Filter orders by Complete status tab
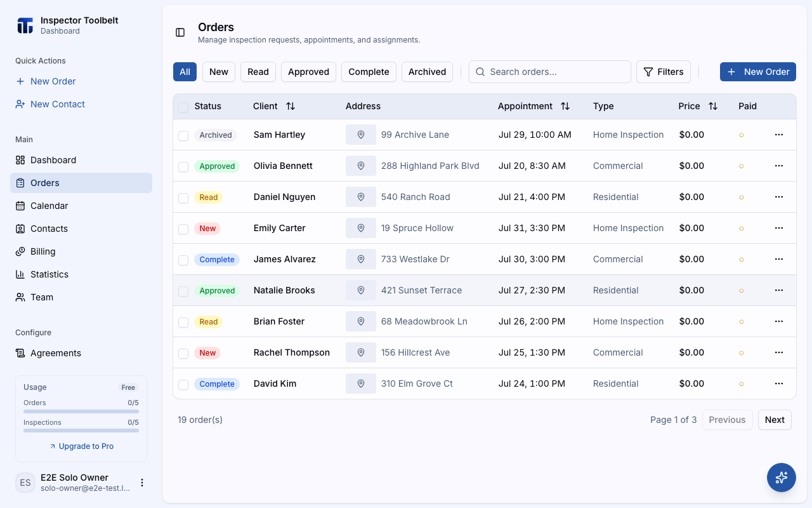 tap(369, 72)
